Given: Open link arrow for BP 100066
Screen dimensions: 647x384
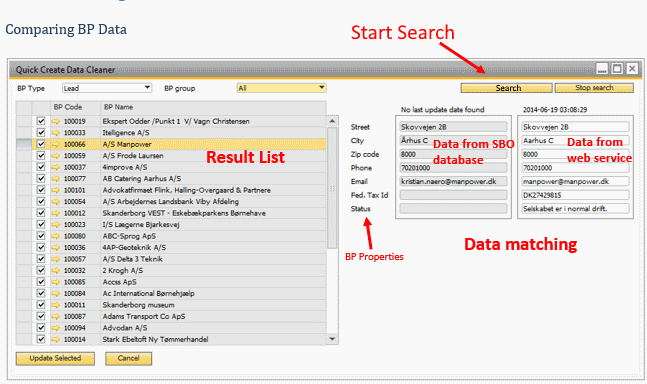Looking at the screenshot, I should point(56,144).
